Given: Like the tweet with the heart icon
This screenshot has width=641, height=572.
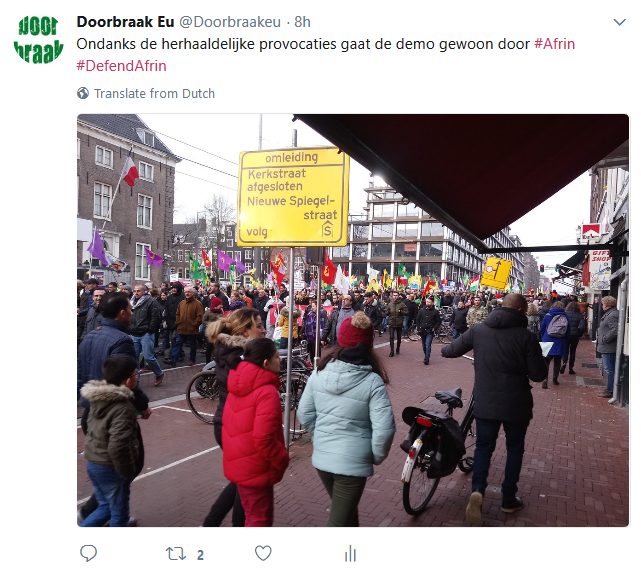Looking at the screenshot, I should click(263, 553).
